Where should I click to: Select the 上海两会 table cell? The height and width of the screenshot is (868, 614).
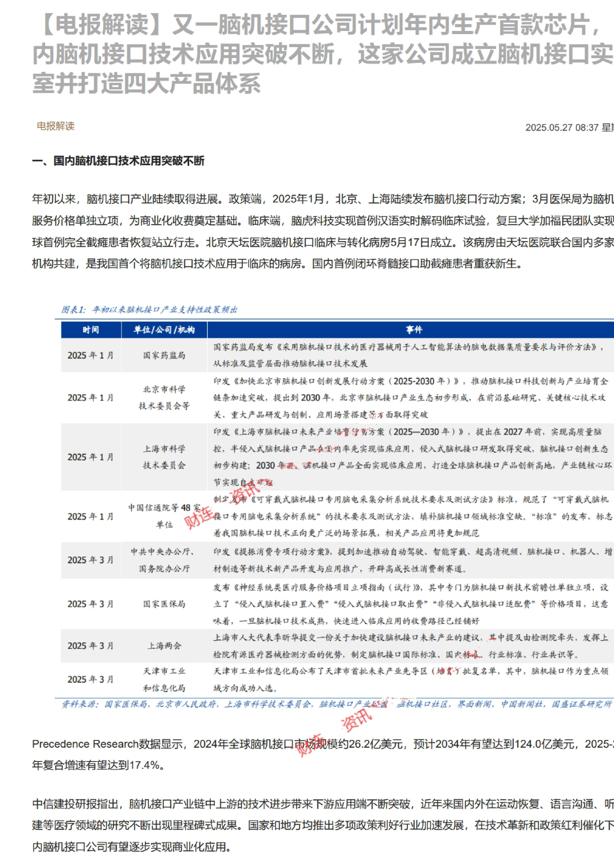[164, 646]
